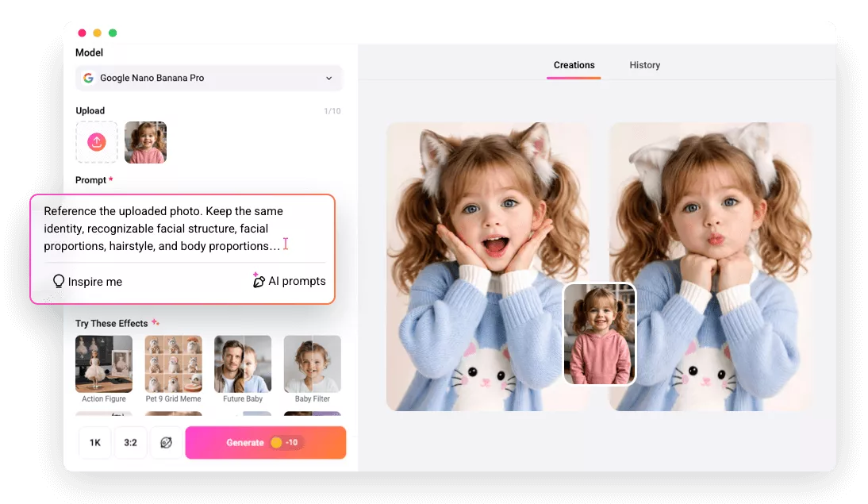Click the Google logo in the model selector

88,79
